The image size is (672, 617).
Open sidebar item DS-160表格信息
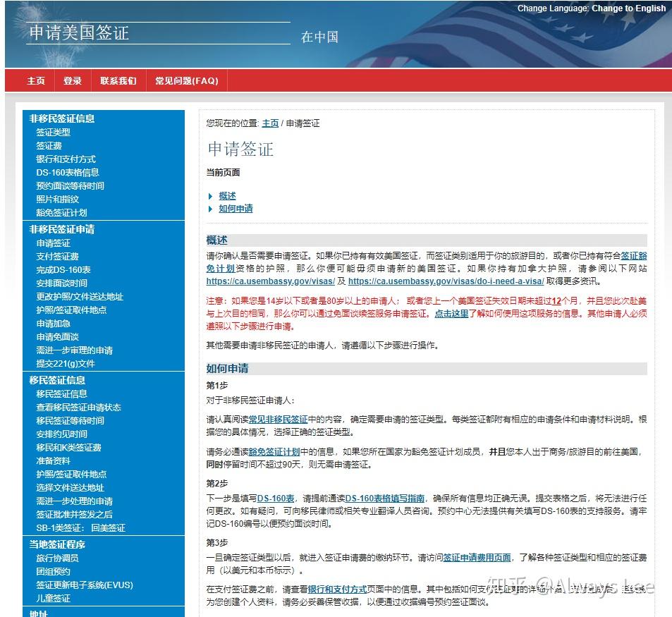(68, 172)
